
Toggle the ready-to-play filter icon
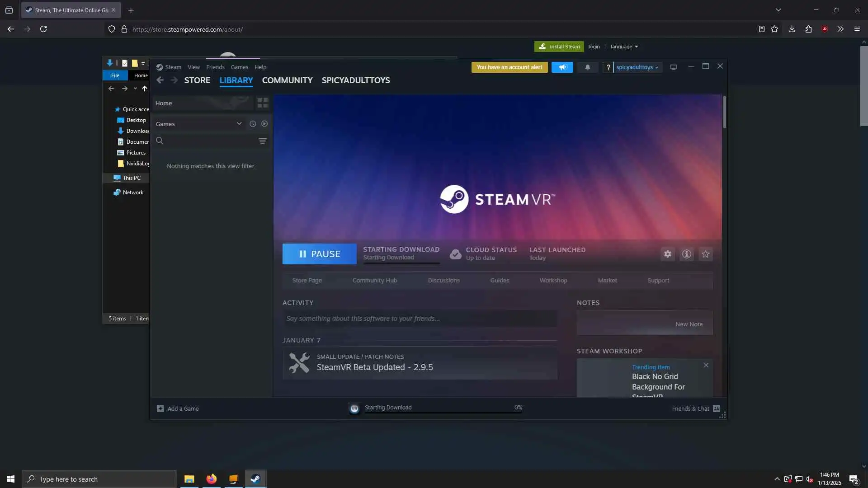click(x=264, y=124)
